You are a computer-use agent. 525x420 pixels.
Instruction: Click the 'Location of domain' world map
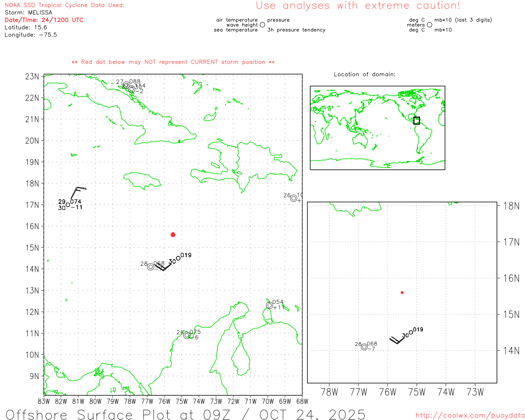tap(378, 128)
